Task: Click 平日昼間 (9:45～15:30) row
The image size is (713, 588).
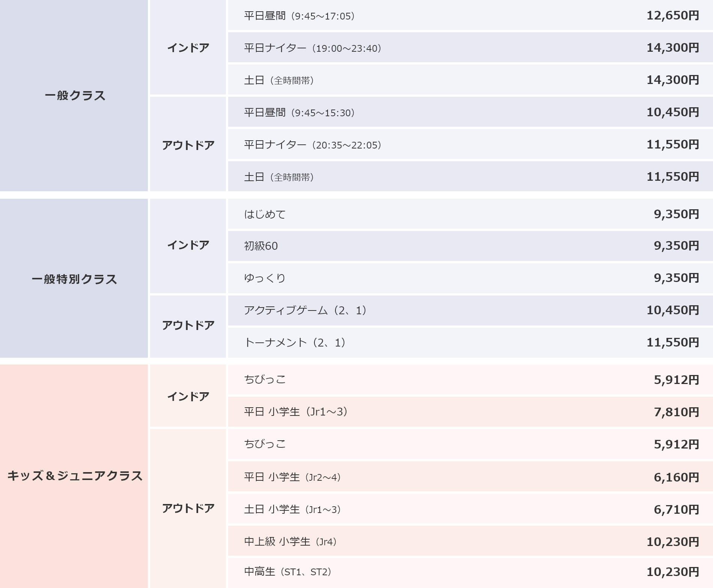Action: [471, 112]
